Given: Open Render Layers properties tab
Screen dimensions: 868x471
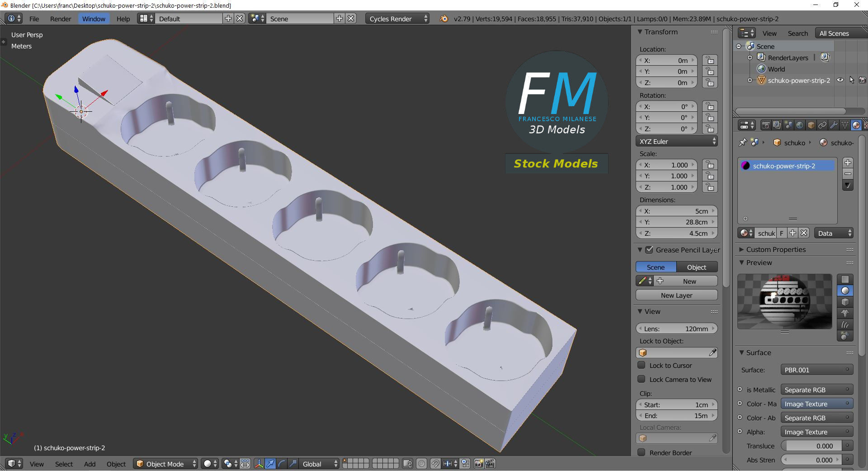Looking at the screenshot, I should click(x=777, y=125).
